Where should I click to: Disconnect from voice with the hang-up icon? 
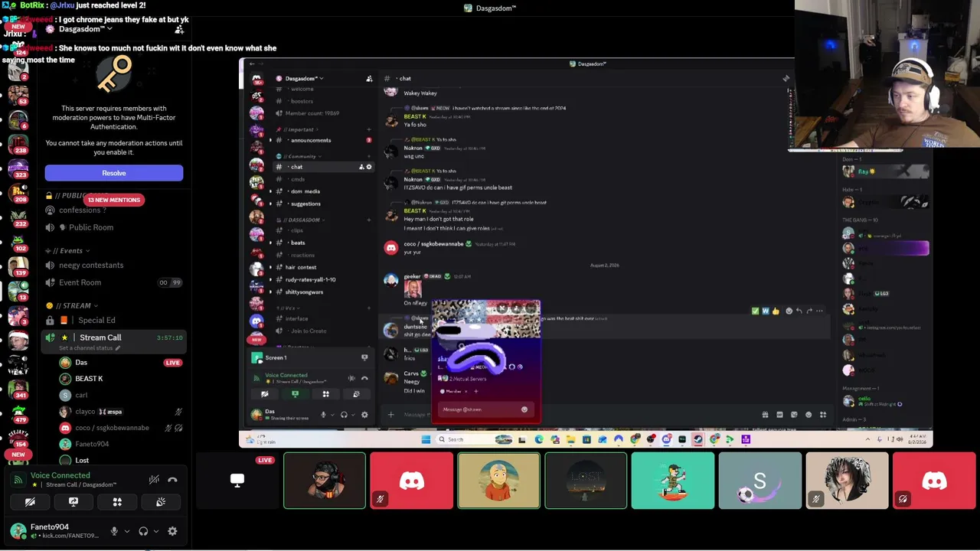coord(172,480)
